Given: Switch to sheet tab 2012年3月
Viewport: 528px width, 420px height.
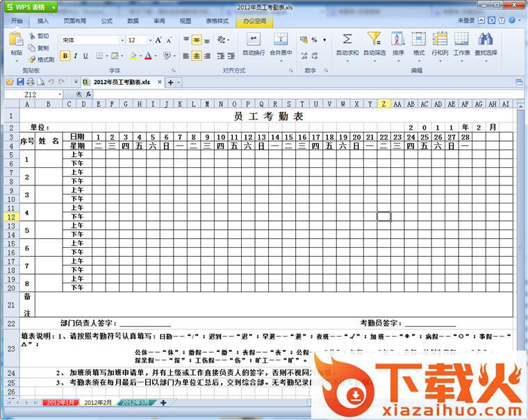Looking at the screenshot, I should click(x=135, y=403).
